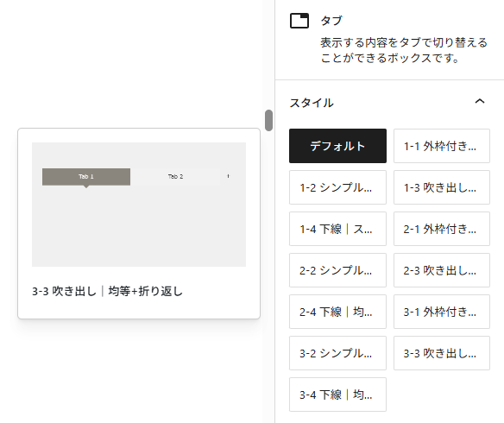Click the スタイル section heading
Image resolution: width=504 pixels, height=423 pixels.
(x=312, y=103)
